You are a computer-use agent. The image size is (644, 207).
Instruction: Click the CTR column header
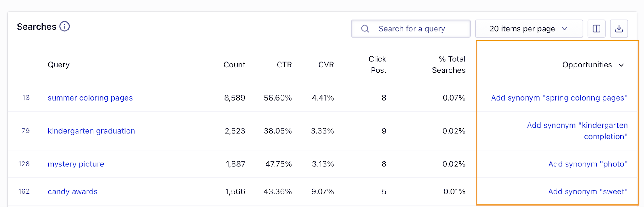[284, 65]
